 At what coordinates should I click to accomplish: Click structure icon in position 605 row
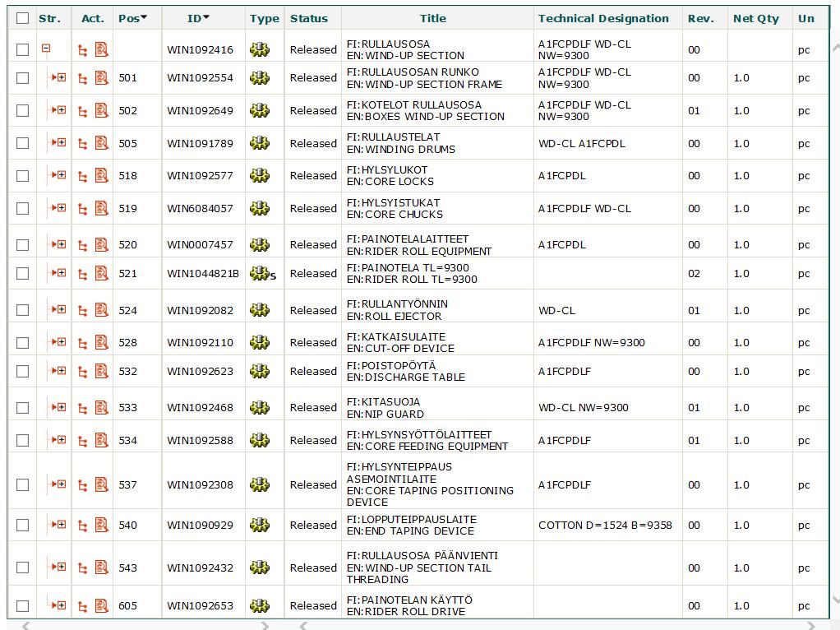[x=82, y=606]
